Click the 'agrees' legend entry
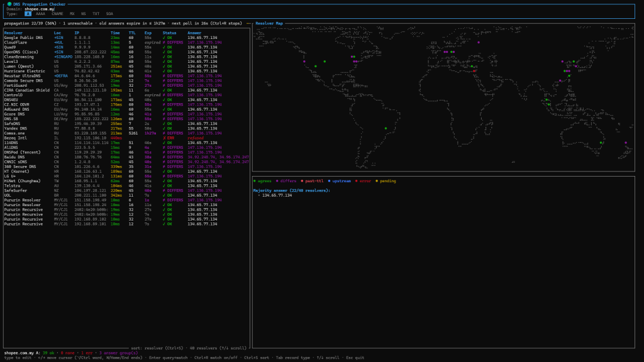Screen dimensions: 644x362 [x=262, y=181]
